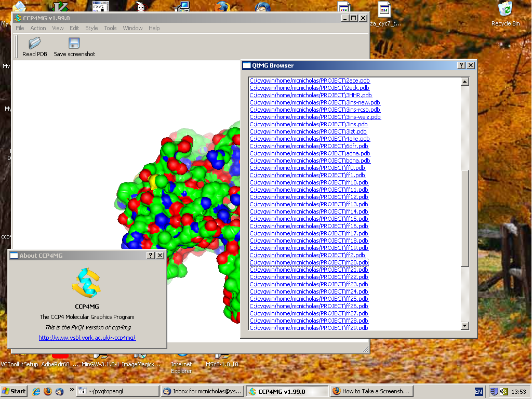Expand the quick launch overflow chevron
This screenshot has width=532, height=399.
click(x=72, y=390)
